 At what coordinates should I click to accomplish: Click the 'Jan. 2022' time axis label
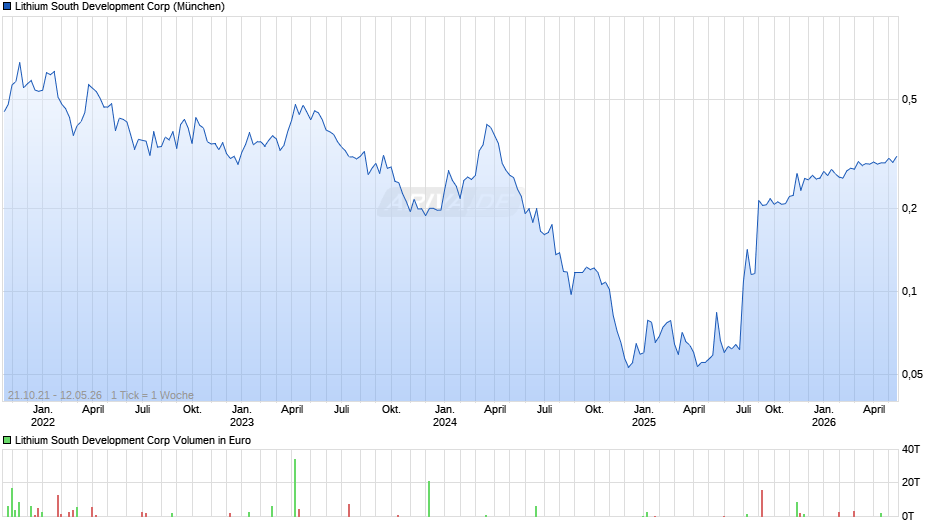[43, 416]
